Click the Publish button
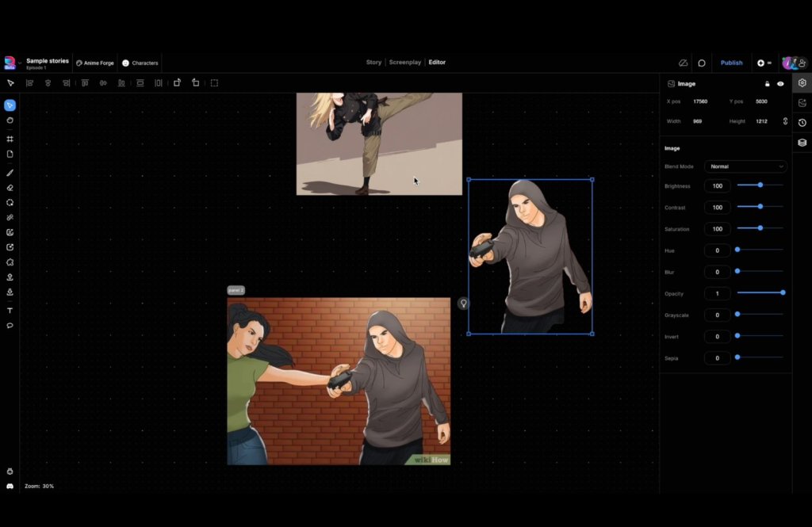This screenshot has width=812, height=527. click(731, 63)
